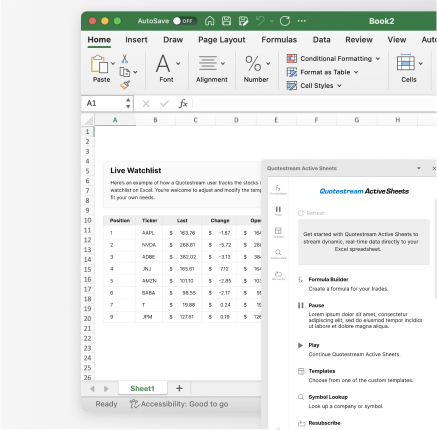Click the Resubscribe sidebar icon
This screenshot has width=437, height=430.
278,275
